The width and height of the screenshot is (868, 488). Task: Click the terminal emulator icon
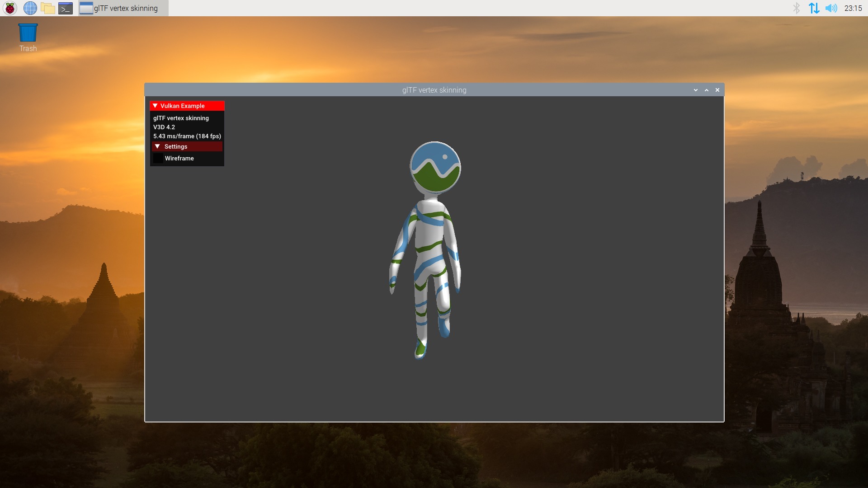(x=66, y=8)
